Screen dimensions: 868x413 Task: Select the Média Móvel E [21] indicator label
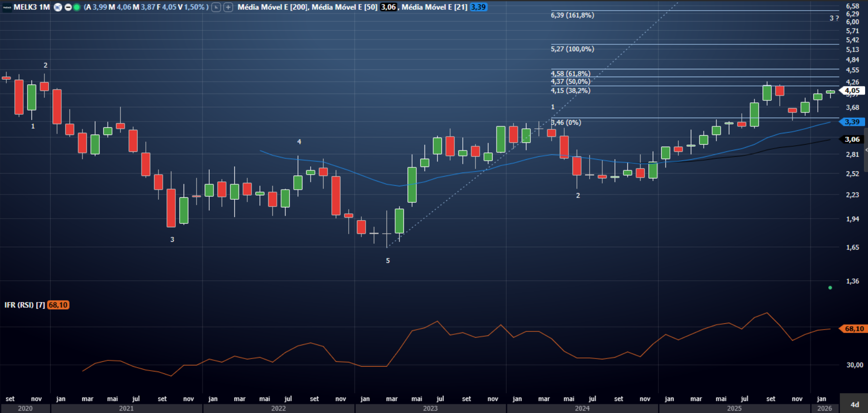tap(434, 7)
